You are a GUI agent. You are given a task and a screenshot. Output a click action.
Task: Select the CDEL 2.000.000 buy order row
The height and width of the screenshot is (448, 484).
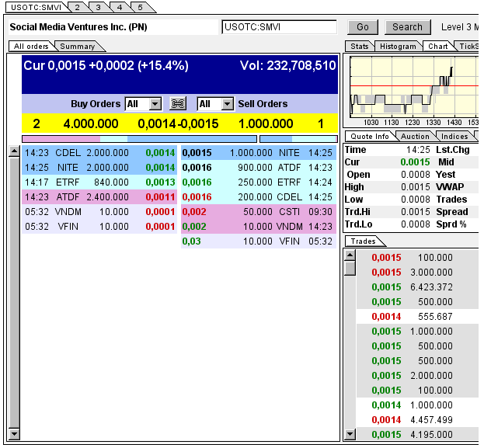(x=99, y=153)
